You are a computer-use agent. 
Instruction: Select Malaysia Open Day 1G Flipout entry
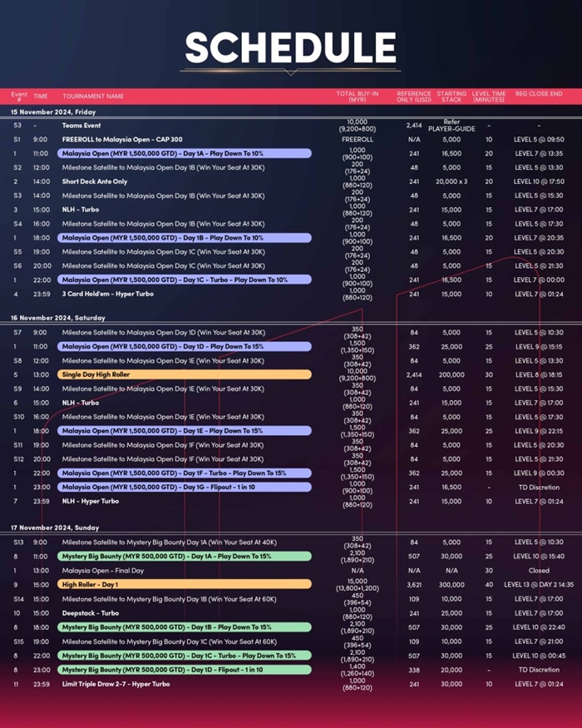coord(184,487)
